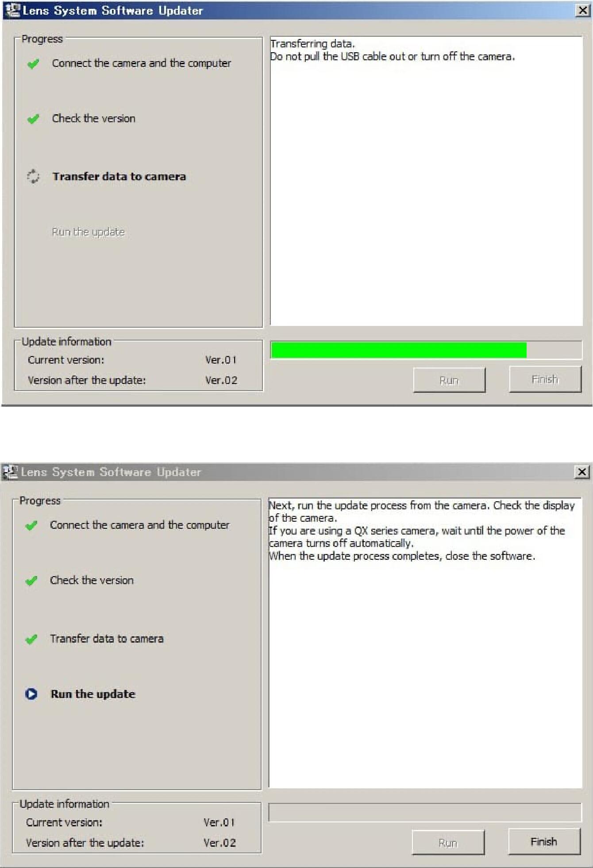Screen dimensions: 593x868
Task: Click green checkmark beside Connect camera in upper window
Action: pyautogui.click(x=33, y=64)
